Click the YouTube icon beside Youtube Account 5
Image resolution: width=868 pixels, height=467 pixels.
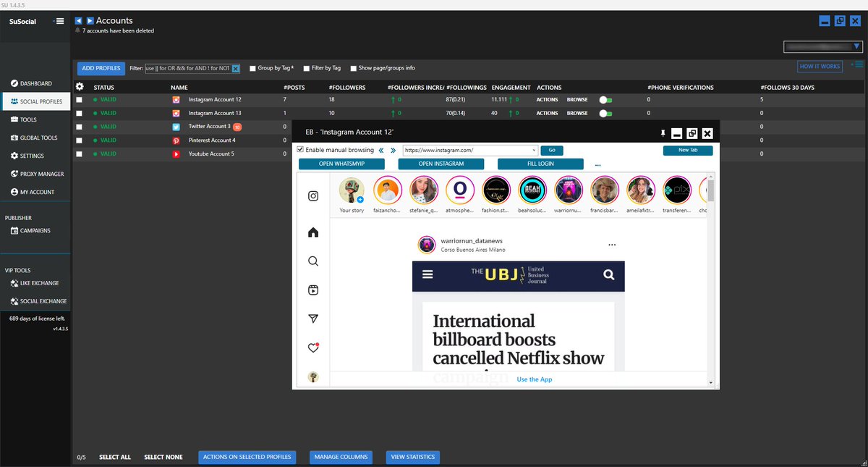(175, 153)
